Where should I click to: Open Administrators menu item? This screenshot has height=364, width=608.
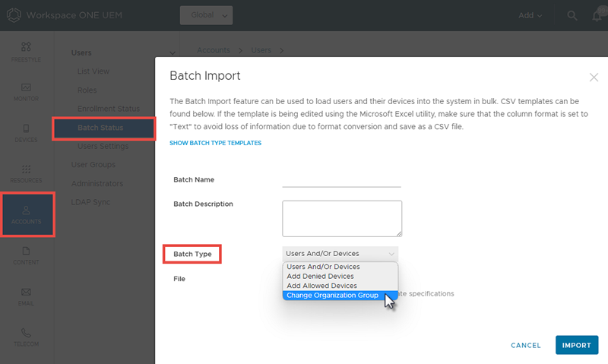(97, 183)
